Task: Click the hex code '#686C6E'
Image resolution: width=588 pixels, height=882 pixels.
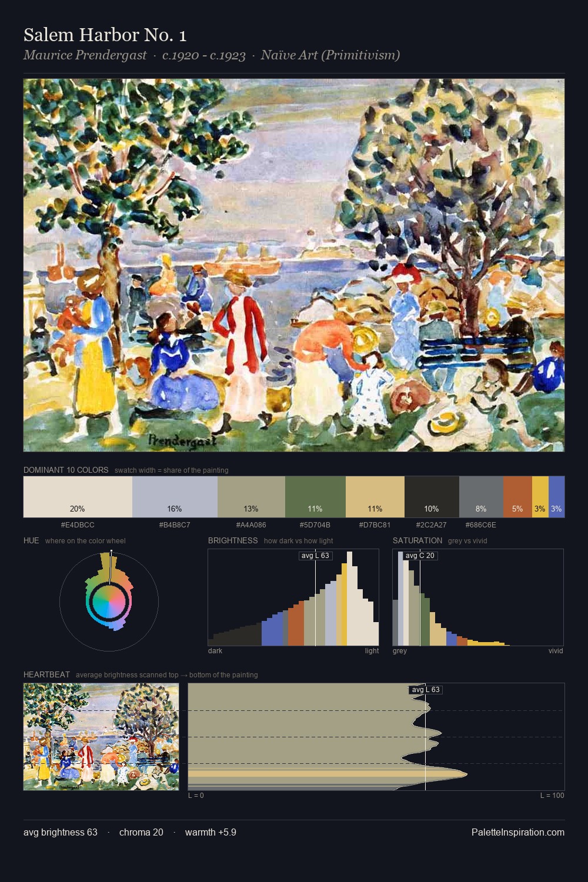Action: coord(481,524)
